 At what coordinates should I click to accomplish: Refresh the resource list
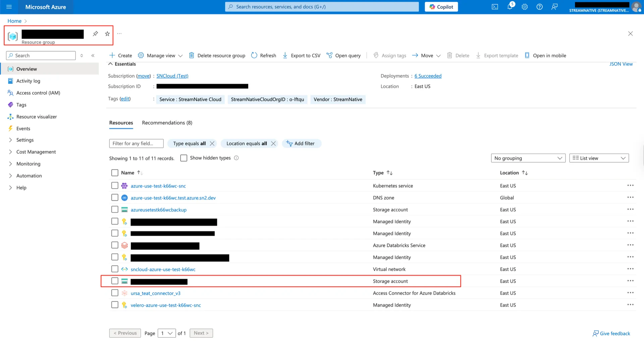click(x=264, y=55)
